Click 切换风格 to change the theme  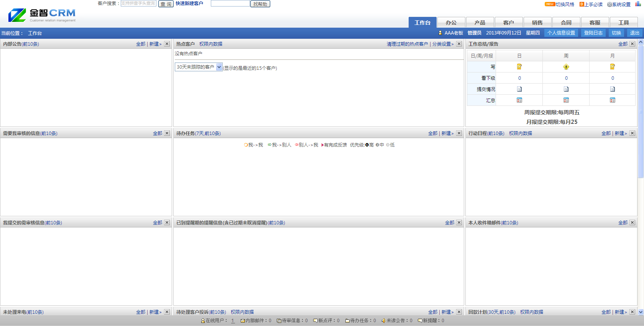pos(565,5)
